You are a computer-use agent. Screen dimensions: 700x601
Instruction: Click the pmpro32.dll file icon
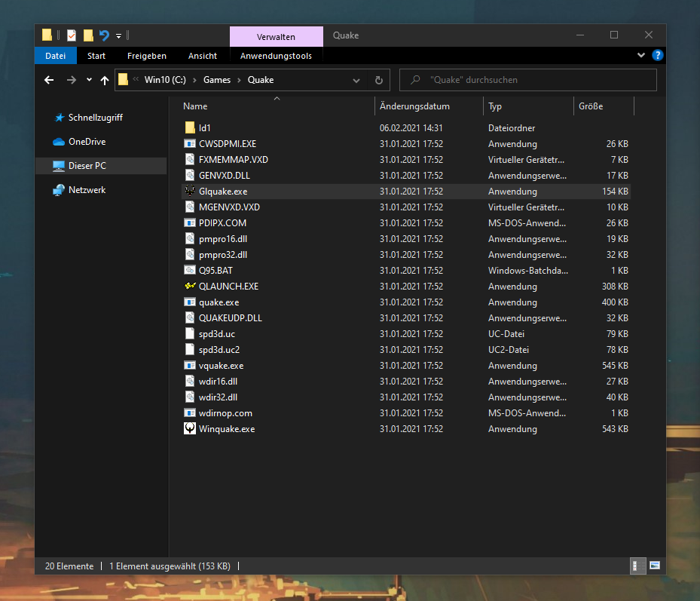tap(190, 255)
